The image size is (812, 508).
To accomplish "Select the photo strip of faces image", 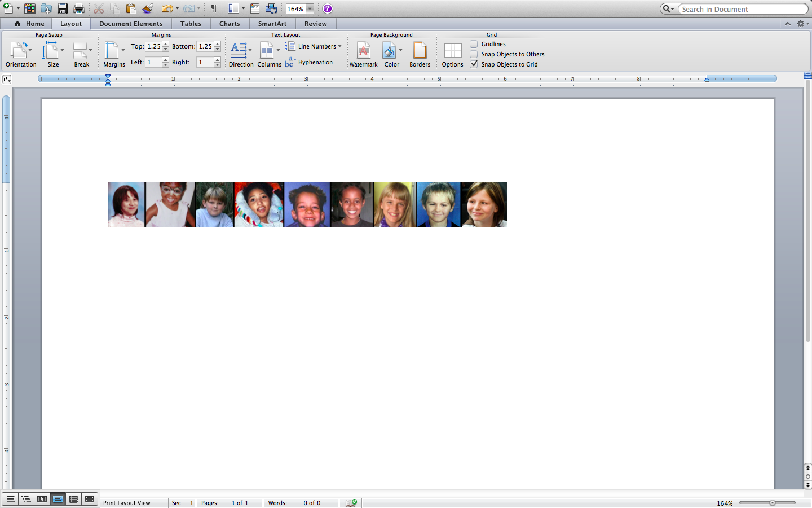I will [x=308, y=205].
